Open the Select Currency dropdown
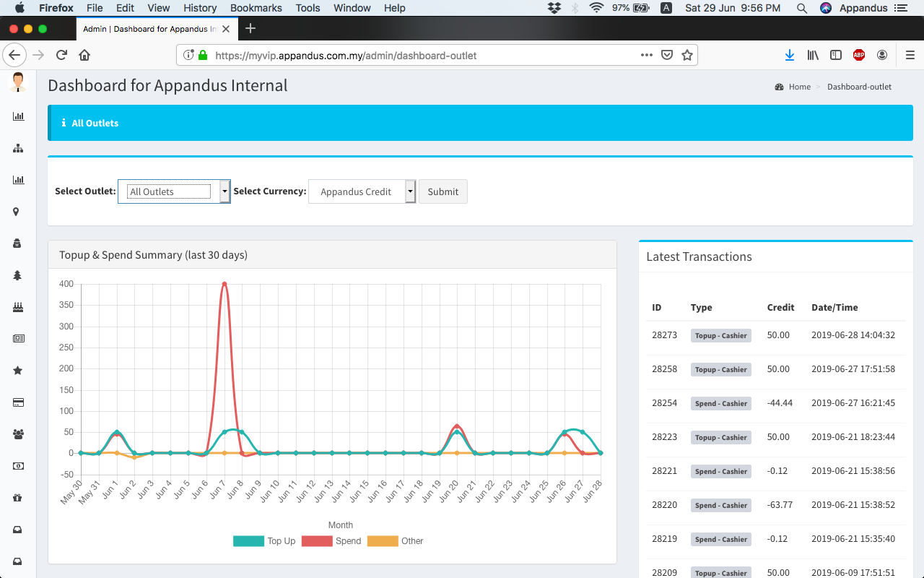Screen dimensions: 924x578 coord(362,191)
